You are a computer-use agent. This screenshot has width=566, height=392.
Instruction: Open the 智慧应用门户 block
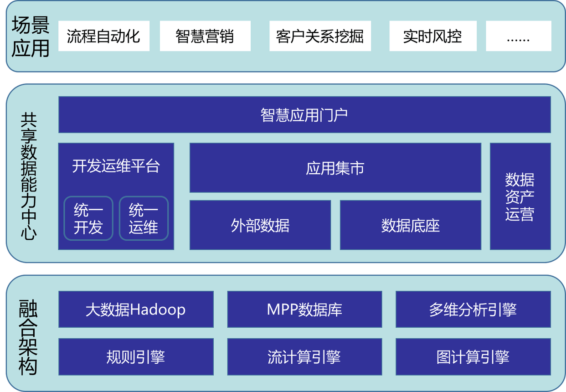(304, 115)
